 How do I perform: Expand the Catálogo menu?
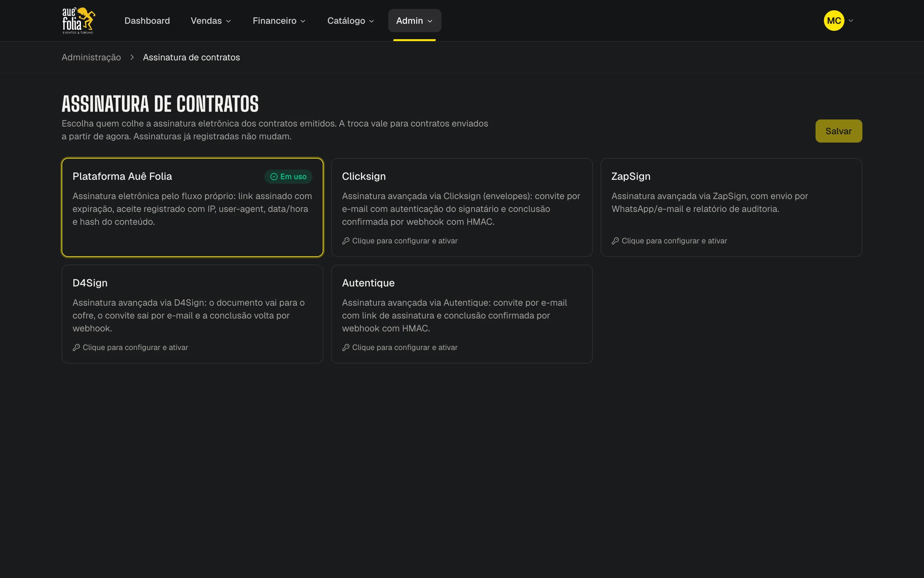coord(350,21)
